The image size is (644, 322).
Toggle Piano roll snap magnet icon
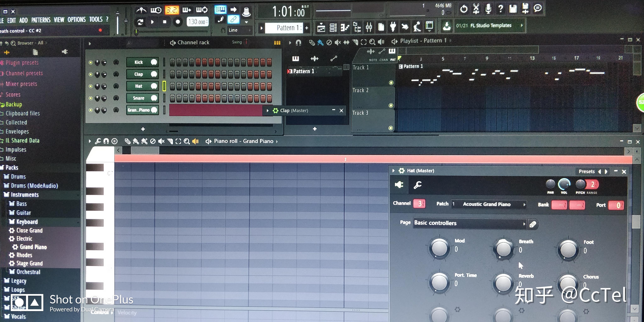coord(106,141)
